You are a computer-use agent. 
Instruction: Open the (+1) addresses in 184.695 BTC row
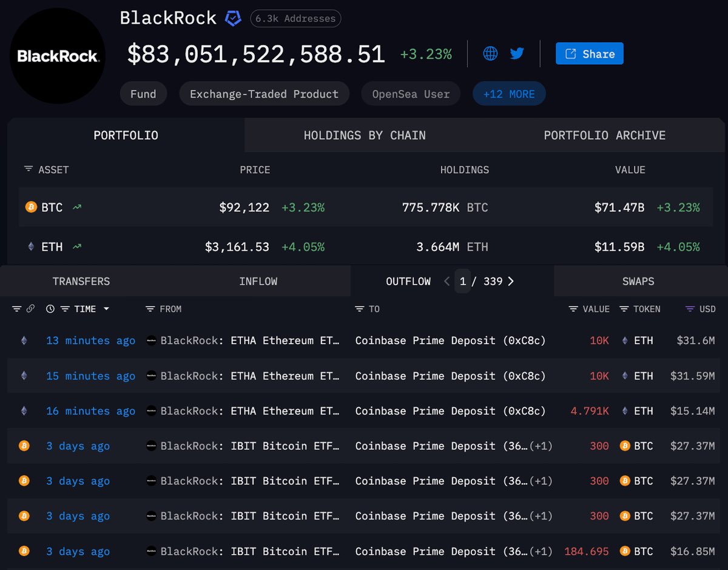tap(541, 551)
